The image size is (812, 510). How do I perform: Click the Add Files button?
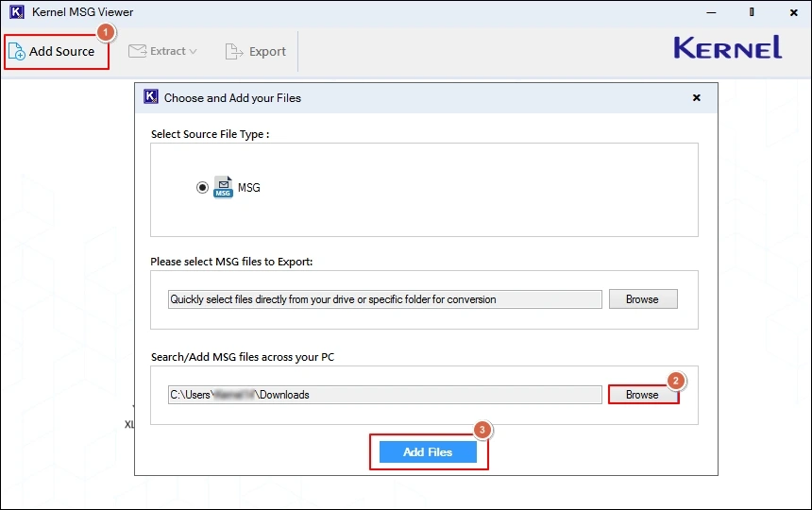pyautogui.click(x=428, y=452)
